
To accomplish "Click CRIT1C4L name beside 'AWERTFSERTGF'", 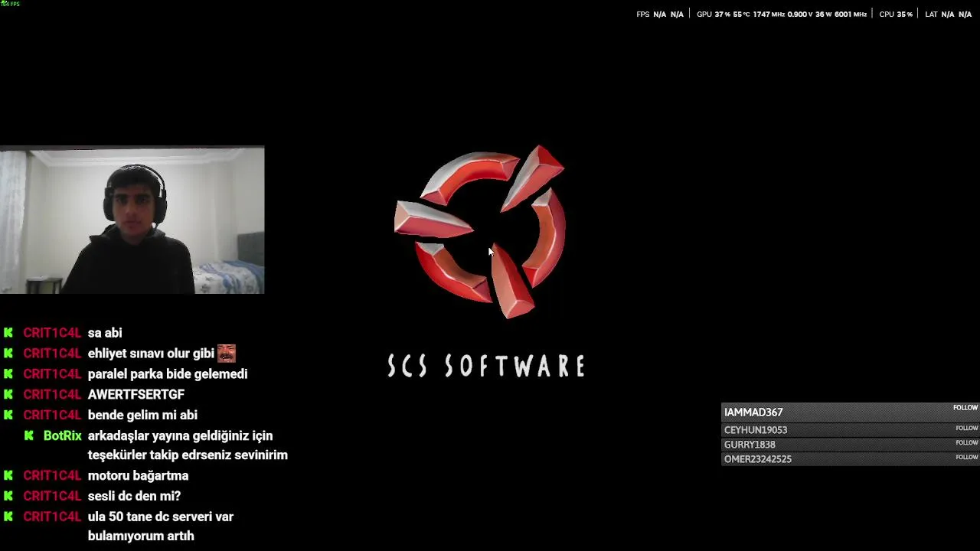I will [52, 395].
